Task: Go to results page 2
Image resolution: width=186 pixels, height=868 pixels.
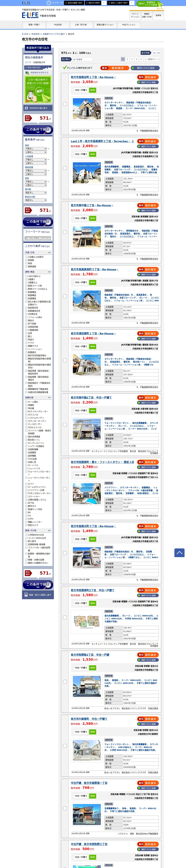Action: coord(127,59)
